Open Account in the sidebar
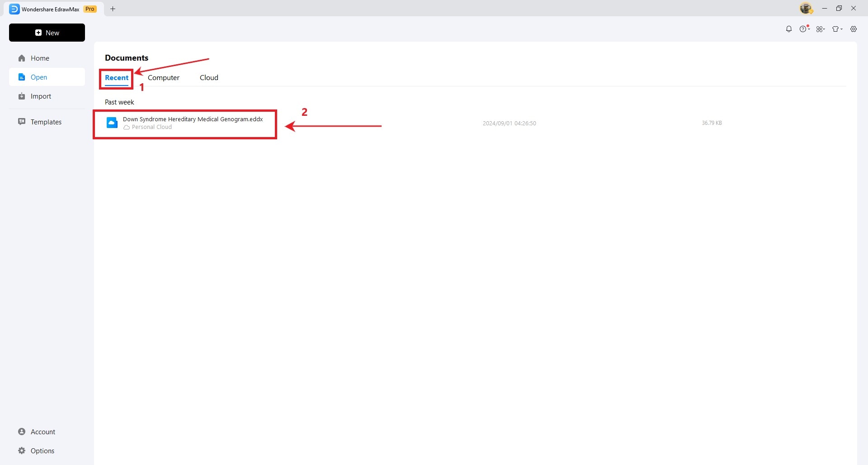This screenshot has height=465, width=868. pyautogui.click(x=42, y=432)
